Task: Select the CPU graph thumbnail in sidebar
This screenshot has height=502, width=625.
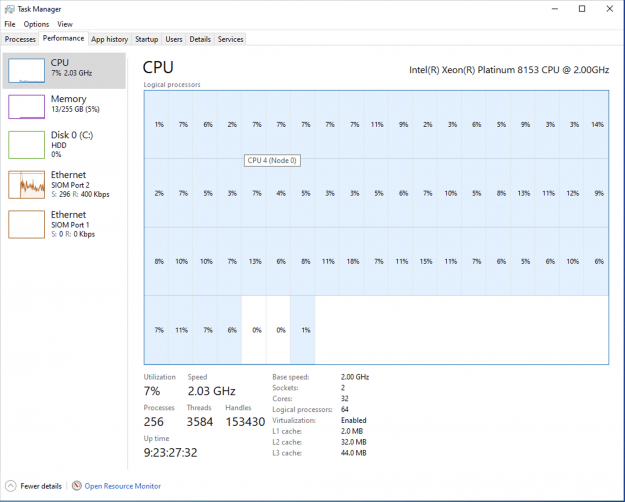Action: (x=26, y=71)
